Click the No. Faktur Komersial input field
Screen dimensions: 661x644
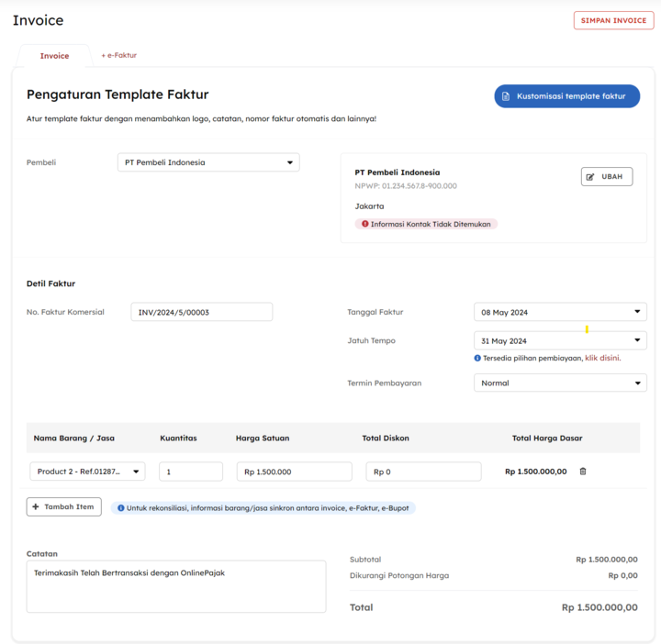[x=201, y=312]
